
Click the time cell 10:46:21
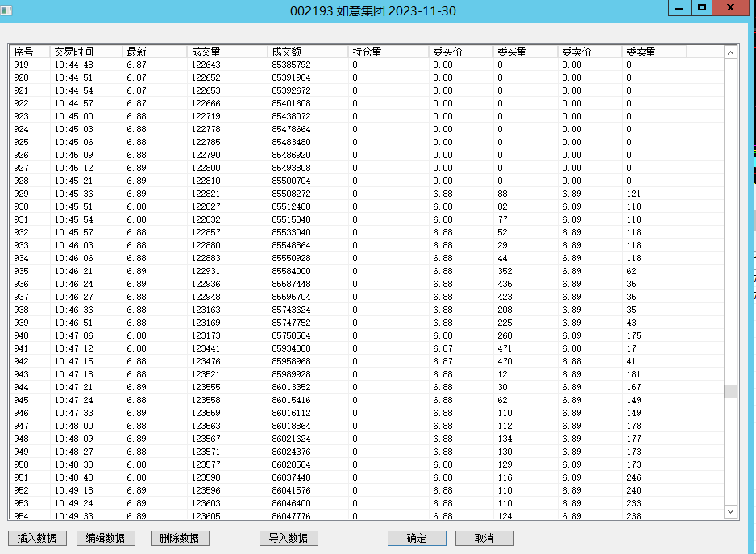click(74, 271)
